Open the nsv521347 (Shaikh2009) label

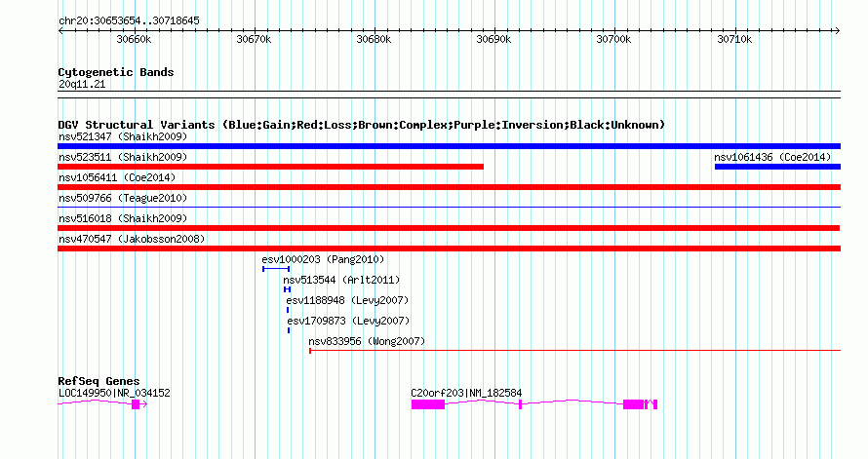[123, 136]
